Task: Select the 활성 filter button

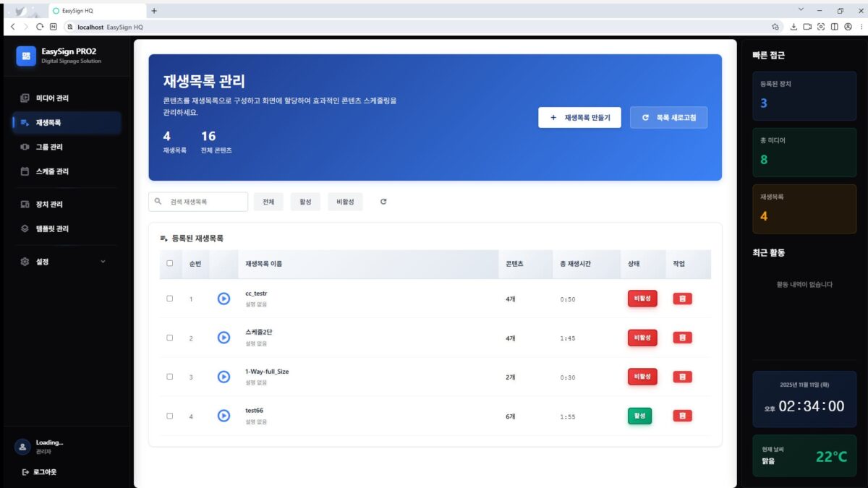Action: click(305, 202)
